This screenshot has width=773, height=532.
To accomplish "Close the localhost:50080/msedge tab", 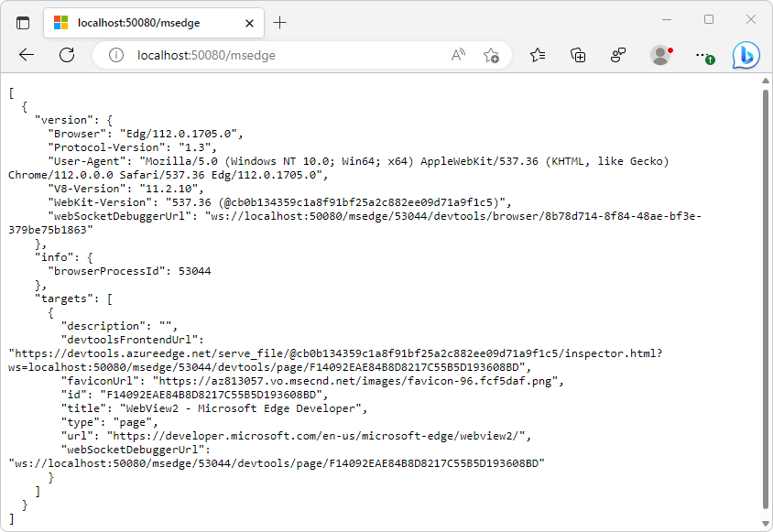I will coord(250,23).
